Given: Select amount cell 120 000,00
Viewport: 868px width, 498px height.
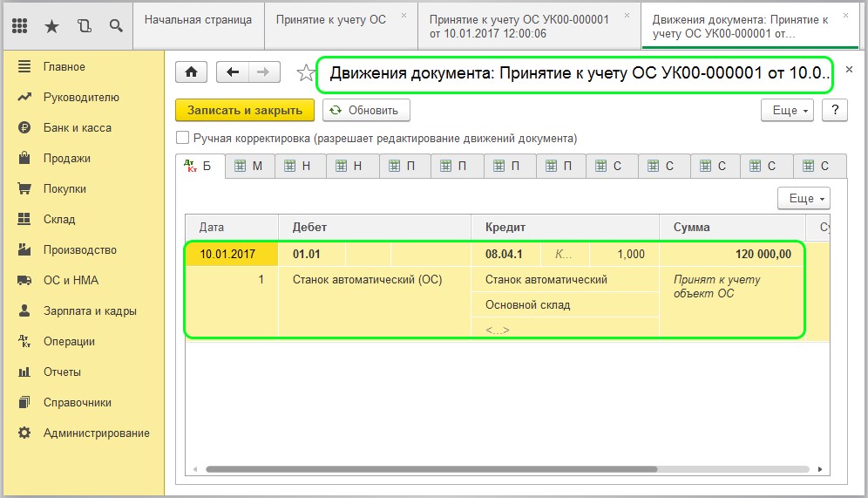Looking at the screenshot, I should pyautogui.click(x=732, y=255).
